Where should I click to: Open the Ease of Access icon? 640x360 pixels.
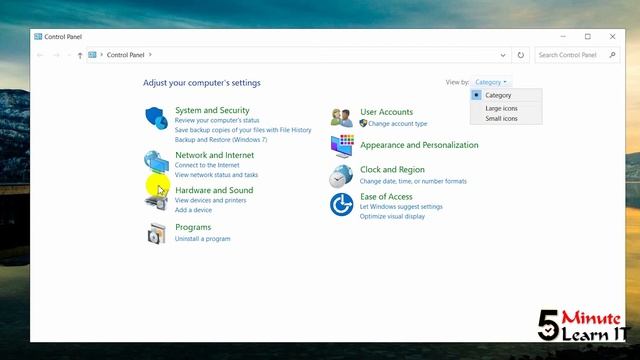[342, 204]
